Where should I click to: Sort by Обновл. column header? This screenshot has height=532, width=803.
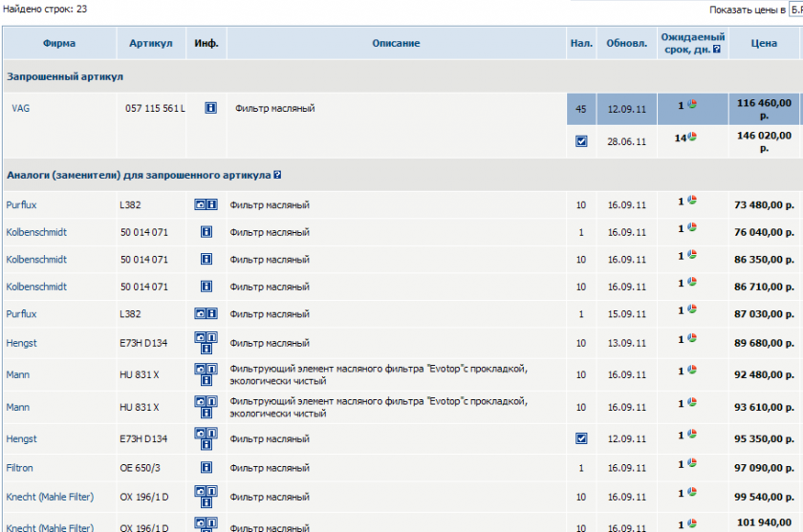627,44
